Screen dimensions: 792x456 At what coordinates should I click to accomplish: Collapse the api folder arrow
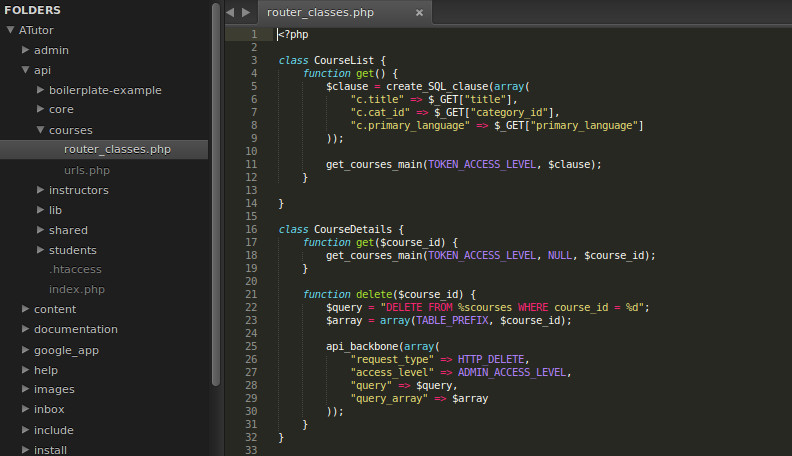click(x=25, y=70)
